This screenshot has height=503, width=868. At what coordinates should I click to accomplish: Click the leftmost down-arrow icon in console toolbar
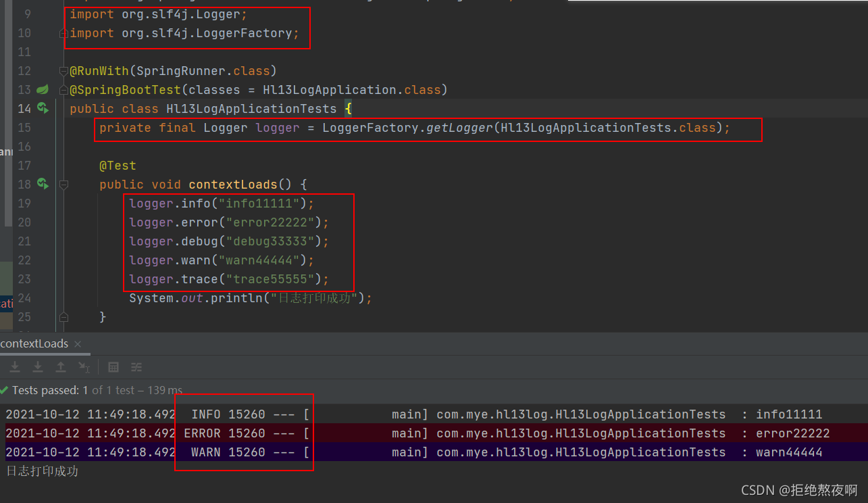click(x=15, y=366)
